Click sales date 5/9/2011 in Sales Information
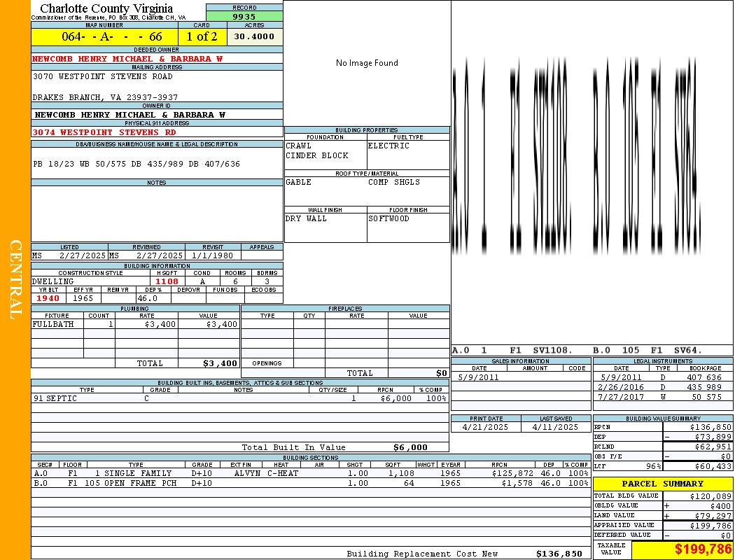Image resolution: width=735 pixels, height=560 pixels. coord(478,377)
